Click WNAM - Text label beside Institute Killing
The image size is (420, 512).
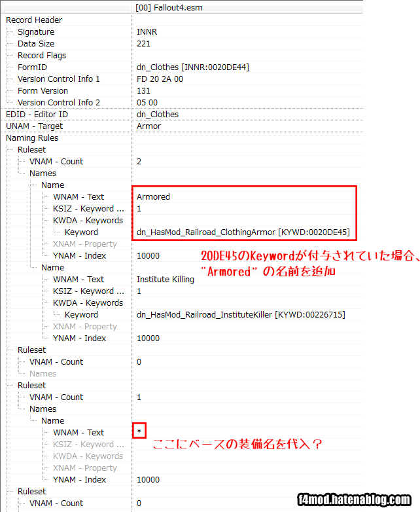coord(79,279)
